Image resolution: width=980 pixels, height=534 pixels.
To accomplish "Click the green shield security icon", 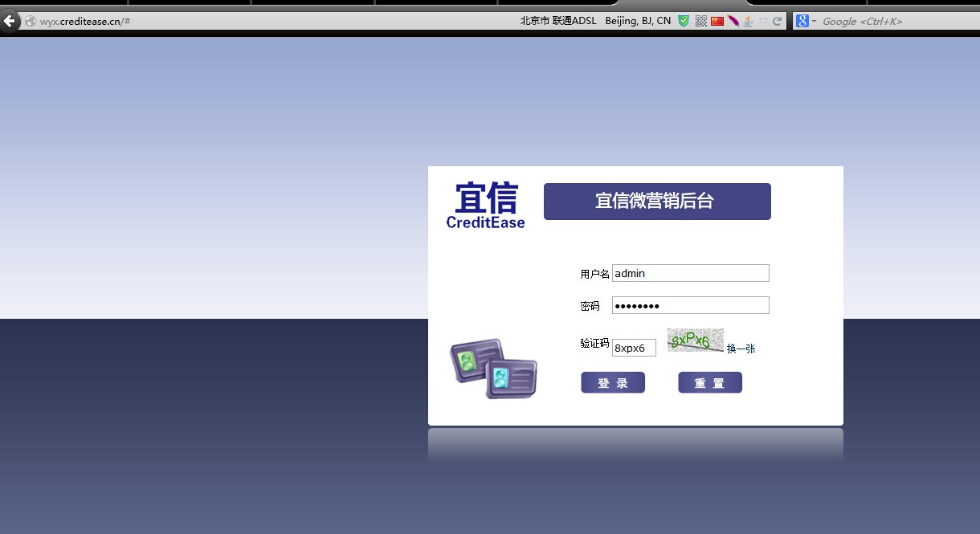I will pos(684,21).
